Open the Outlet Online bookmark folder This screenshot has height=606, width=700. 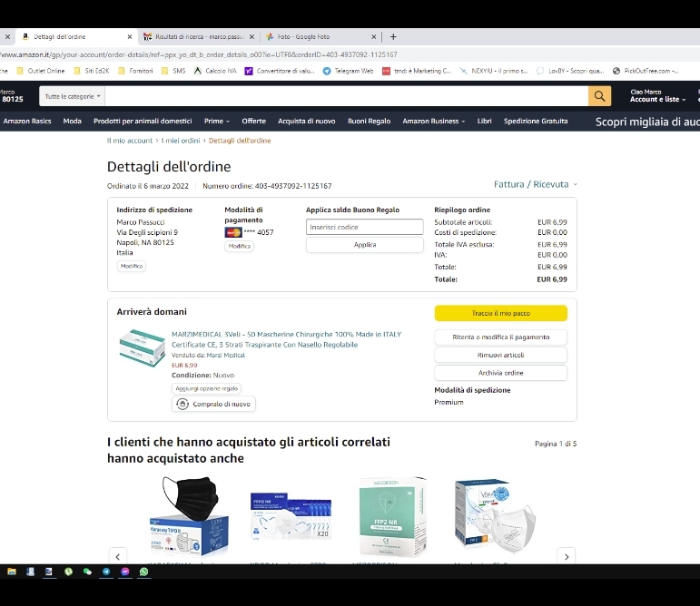click(x=41, y=71)
